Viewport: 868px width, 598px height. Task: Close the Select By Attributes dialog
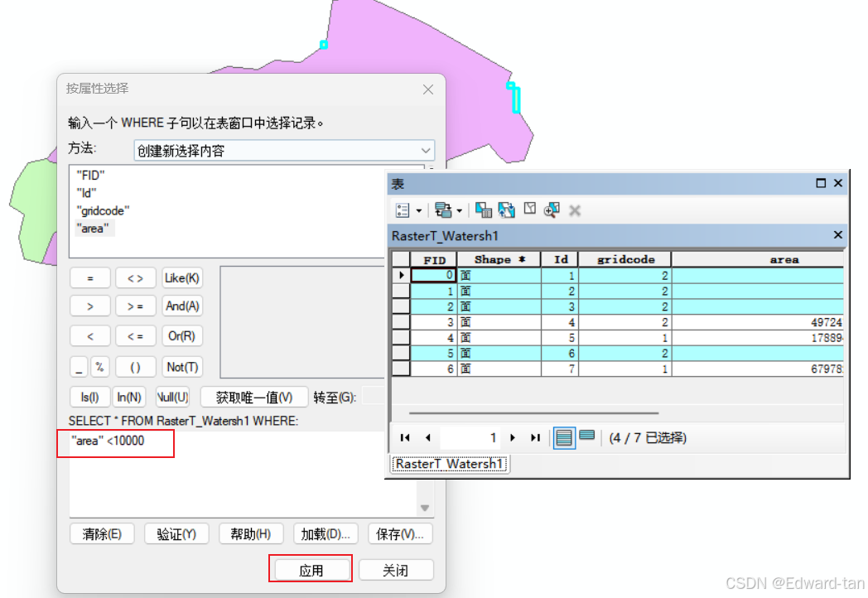point(428,89)
